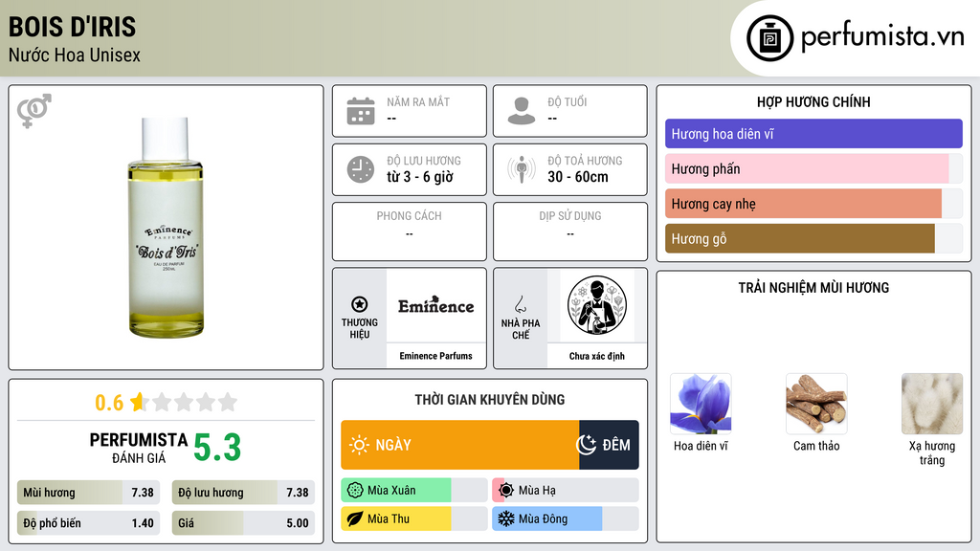Select the Hương cay nhẹ accord bar
The height and width of the screenshot is (551, 980).
tap(803, 204)
